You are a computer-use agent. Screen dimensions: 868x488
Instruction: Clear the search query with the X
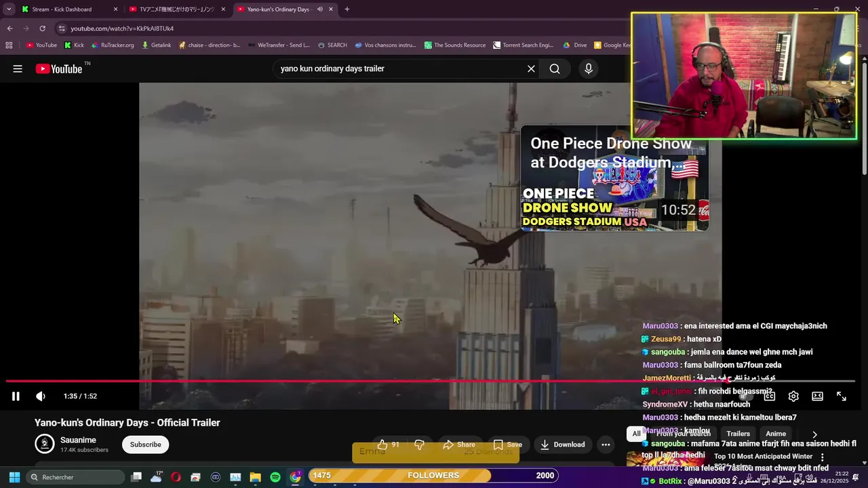(x=531, y=68)
